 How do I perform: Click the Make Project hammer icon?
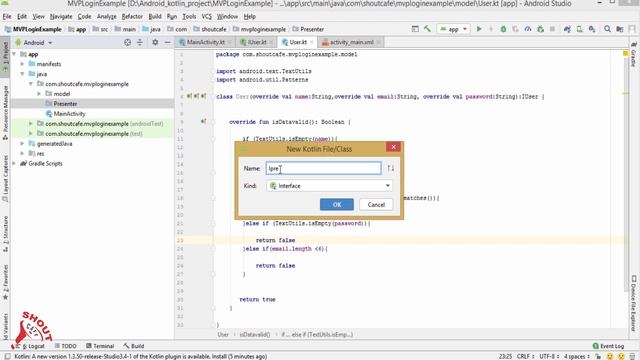[x=427, y=29]
